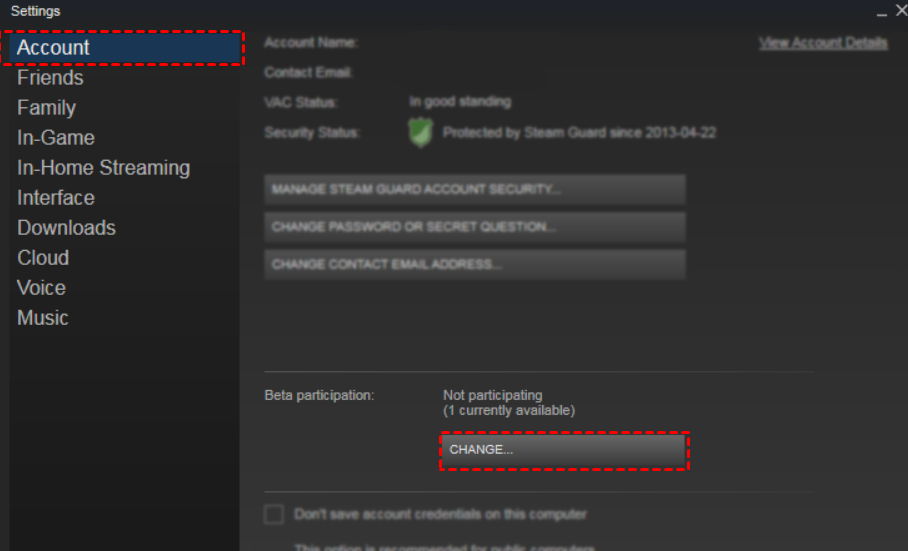This screenshot has height=551, width=908.
Task: Click the 'Account Name:' label
Action: [312, 43]
